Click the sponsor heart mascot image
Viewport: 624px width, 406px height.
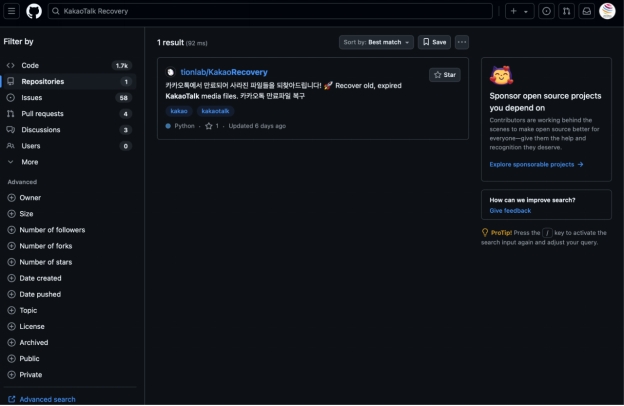[x=501, y=76]
